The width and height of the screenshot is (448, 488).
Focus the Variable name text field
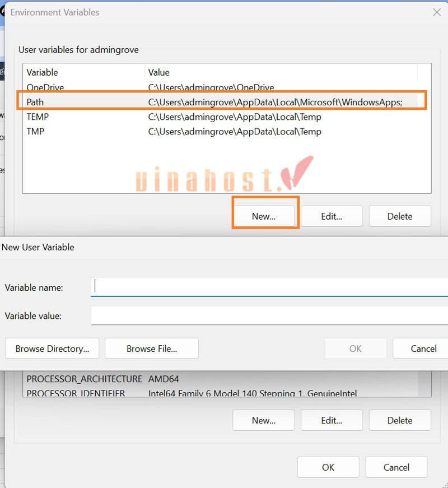(x=269, y=287)
